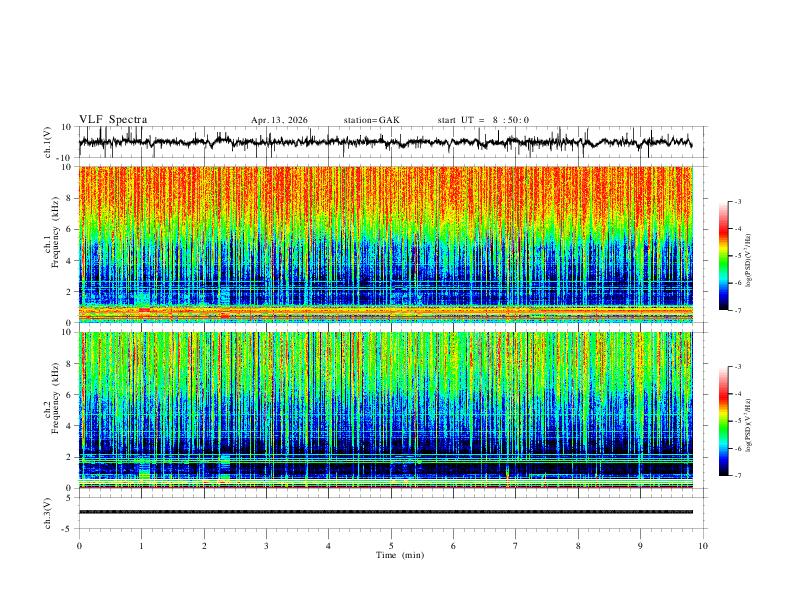Click the ch.1 spectrogram color scale bar

coord(723,256)
